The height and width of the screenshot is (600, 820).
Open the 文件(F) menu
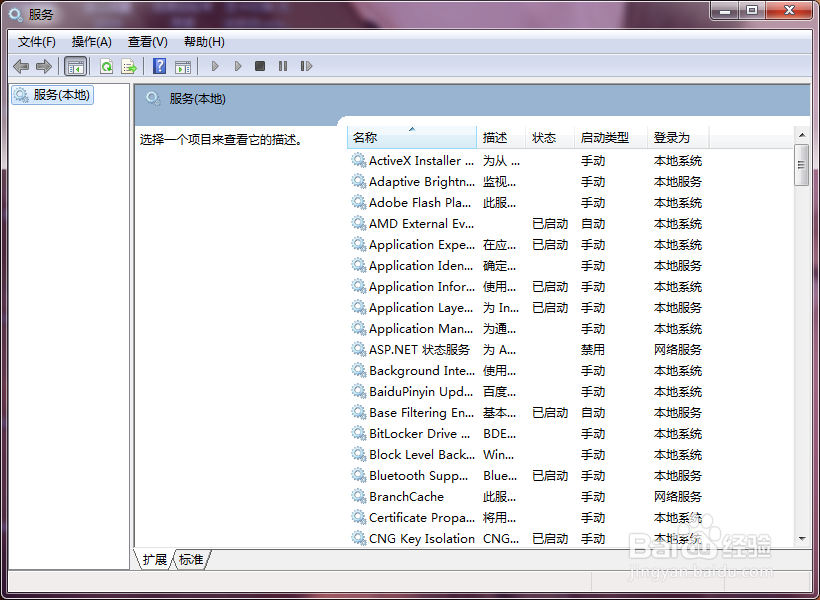tap(37, 42)
